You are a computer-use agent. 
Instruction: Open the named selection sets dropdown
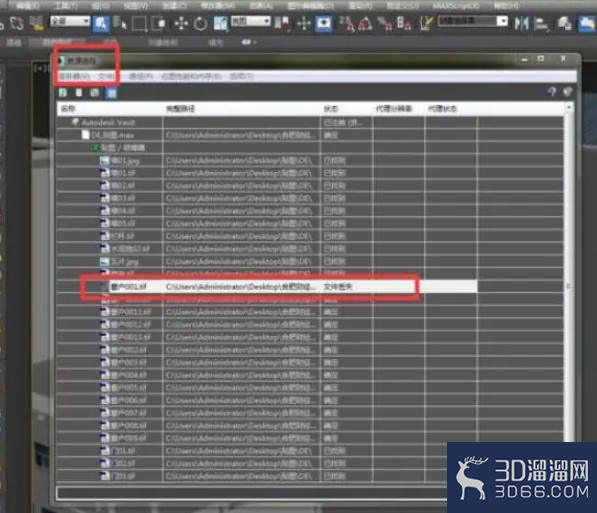coord(472,21)
